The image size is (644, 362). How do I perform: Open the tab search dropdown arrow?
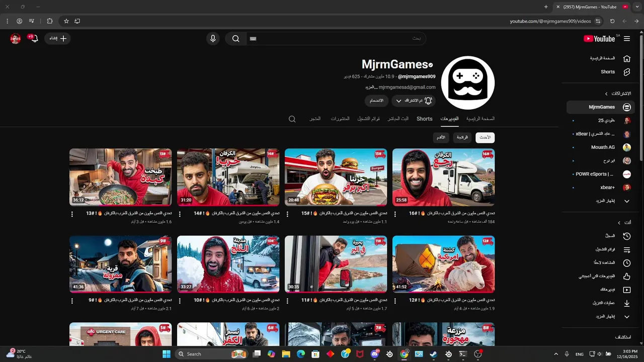coord(638,7)
